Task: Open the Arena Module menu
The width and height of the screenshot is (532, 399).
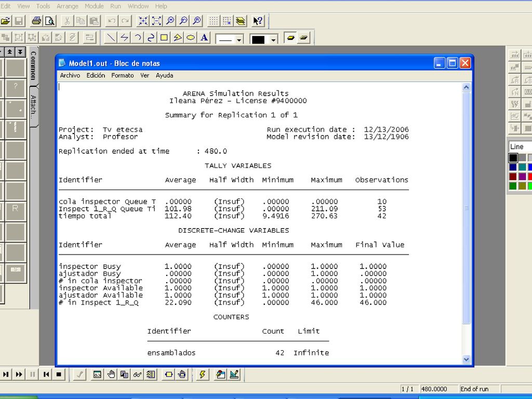Action: [94, 6]
